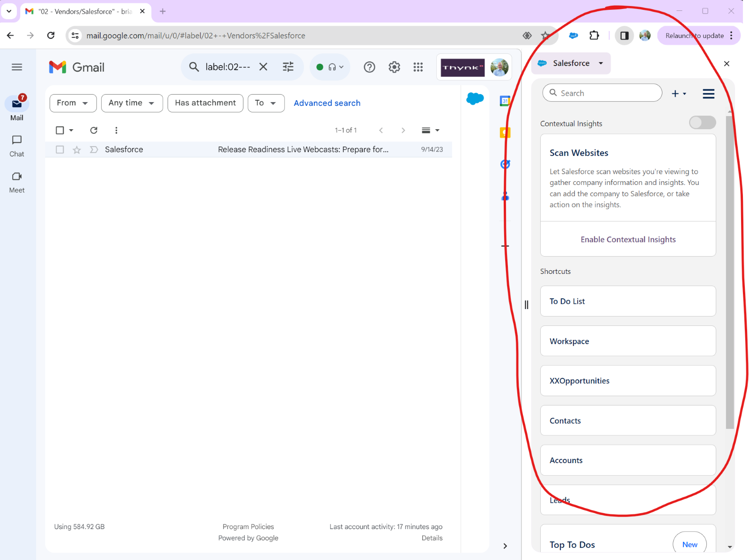This screenshot has width=749, height=560.
Task: Open Program Policies link
Action: point(248,527)
